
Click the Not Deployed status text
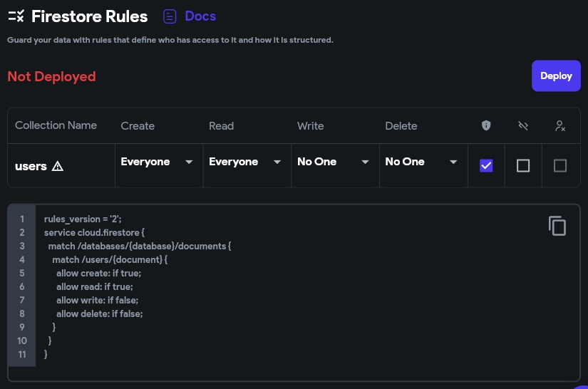pos(52,76)
